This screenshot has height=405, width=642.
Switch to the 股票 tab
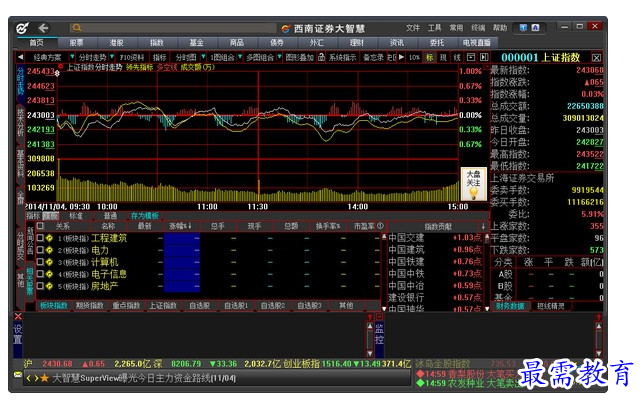(77, 43)
